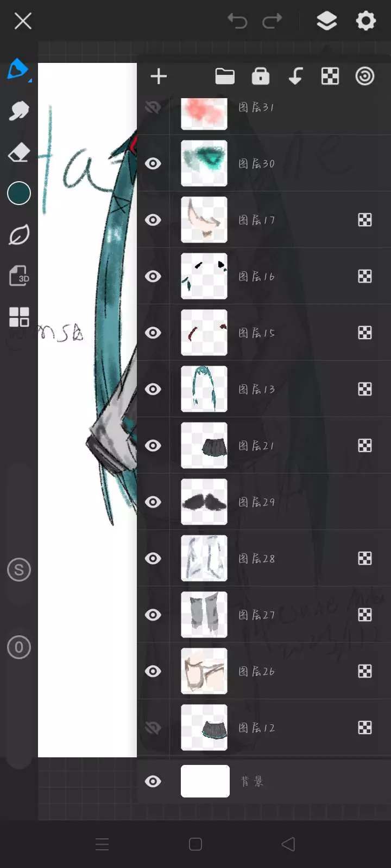Open the settings gear

[365, 21]
